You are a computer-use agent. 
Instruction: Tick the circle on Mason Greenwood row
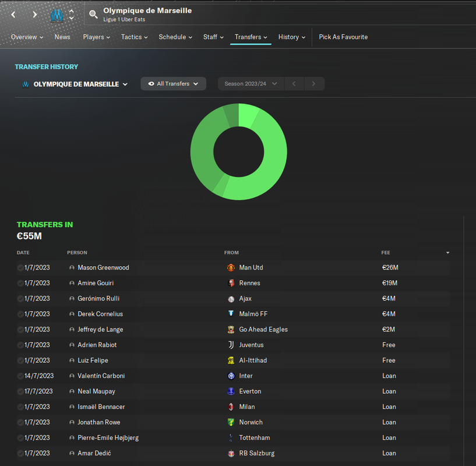pyautogui.click(x=20, y=268)
